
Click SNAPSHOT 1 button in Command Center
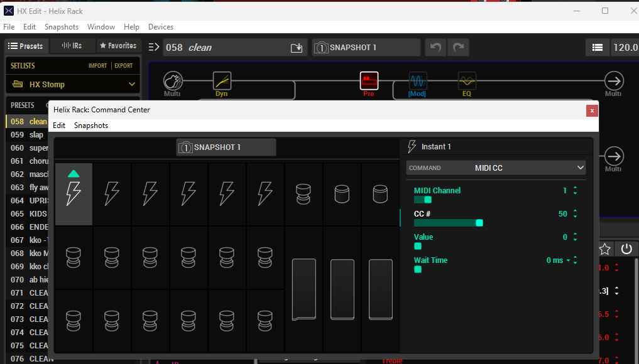point(226,147)
